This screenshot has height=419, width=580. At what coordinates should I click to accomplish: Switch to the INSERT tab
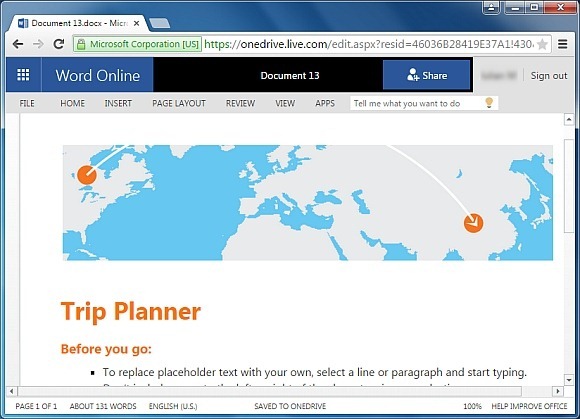[x=118, y=104]
